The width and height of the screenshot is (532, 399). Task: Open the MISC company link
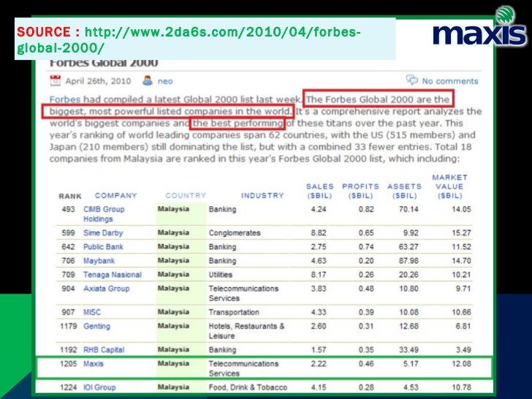coord(92,312)
